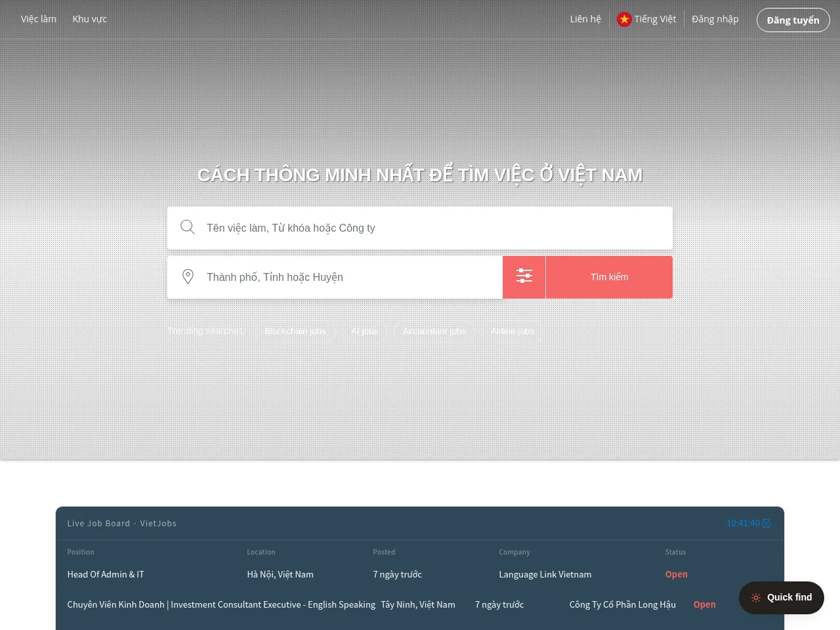
Task: Open the Head Of Admin & IT job
Action: click(106, 574)
